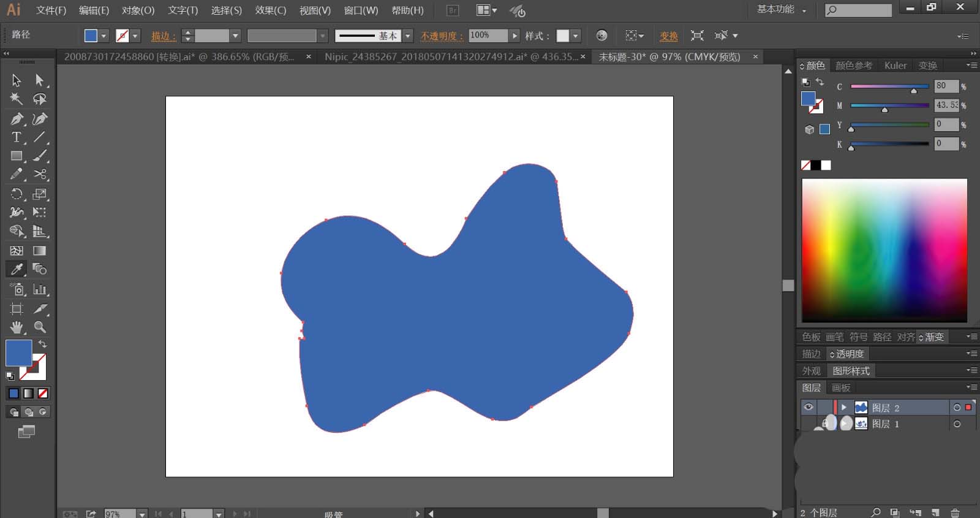This screenshot has width=980, height=518.
Task: Select the Direct Selection tool
Action: tap(40, 80)
